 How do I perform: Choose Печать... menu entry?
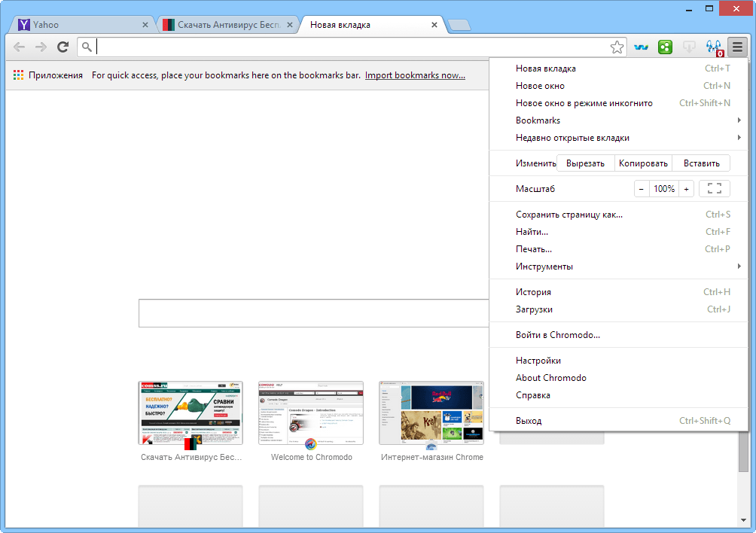point(619,249)
